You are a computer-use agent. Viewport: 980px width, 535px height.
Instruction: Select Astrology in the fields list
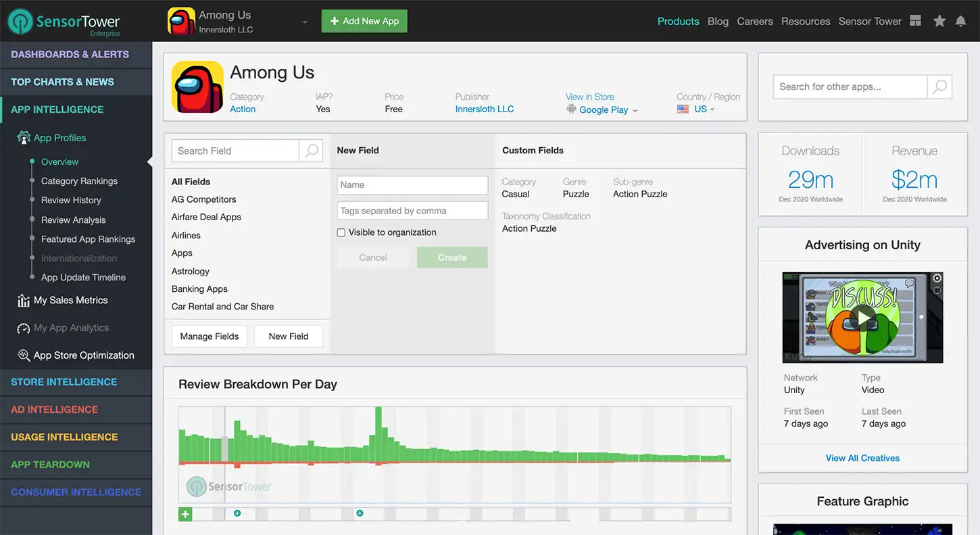[191, 271]
